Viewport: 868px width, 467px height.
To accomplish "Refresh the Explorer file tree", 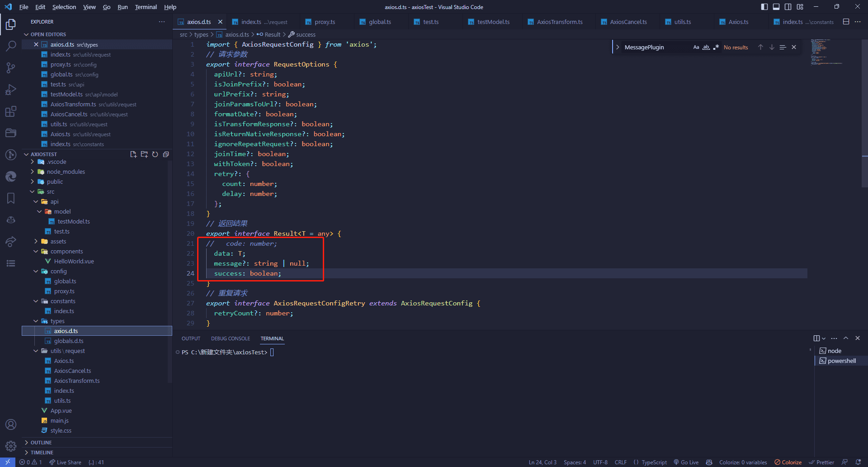I will (155, 154).
